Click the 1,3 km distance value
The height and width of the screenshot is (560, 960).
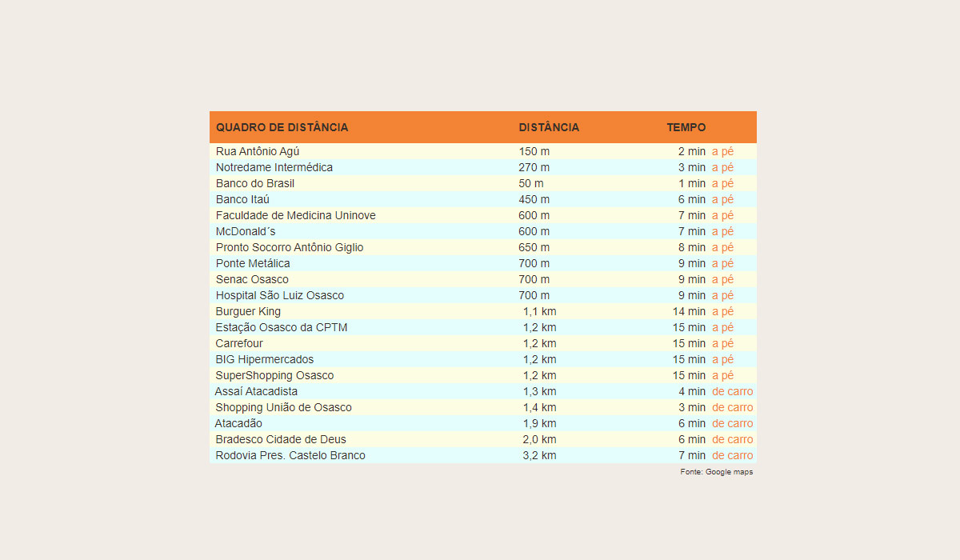(x=540, y=391)
